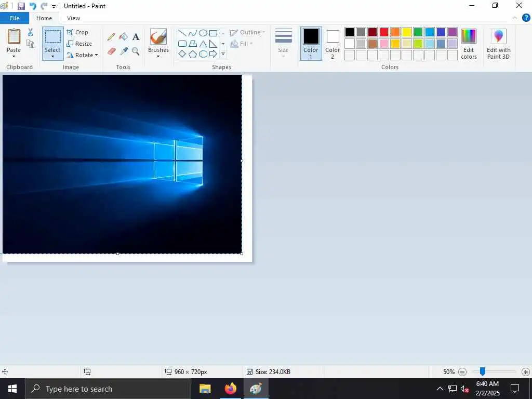Open Edit with Paint 3D
The image size is (532, 399).
point(498,44)
